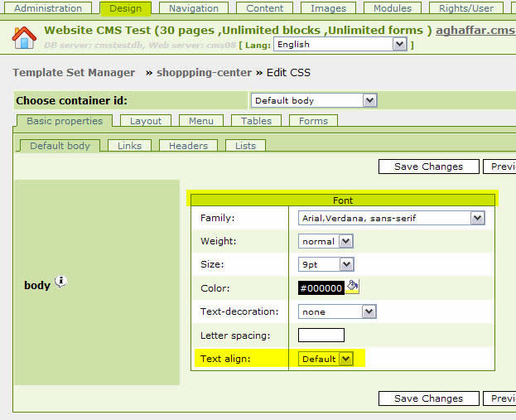Select the Lang English dropdown

click(340, 44)
